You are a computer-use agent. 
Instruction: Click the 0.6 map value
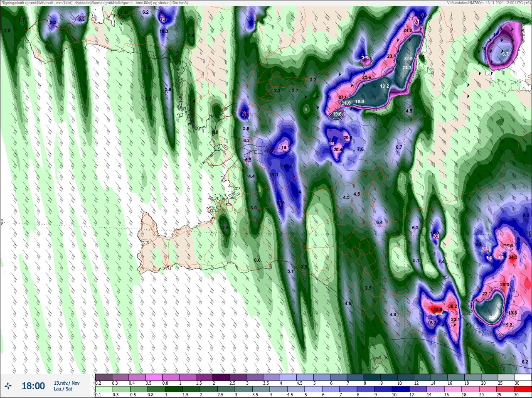pos(257,260)
